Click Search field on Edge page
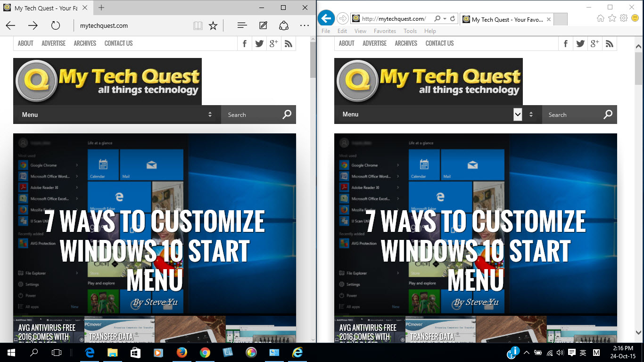The width and height of the screenshot is (644, 362). click(x=251, y=115)
